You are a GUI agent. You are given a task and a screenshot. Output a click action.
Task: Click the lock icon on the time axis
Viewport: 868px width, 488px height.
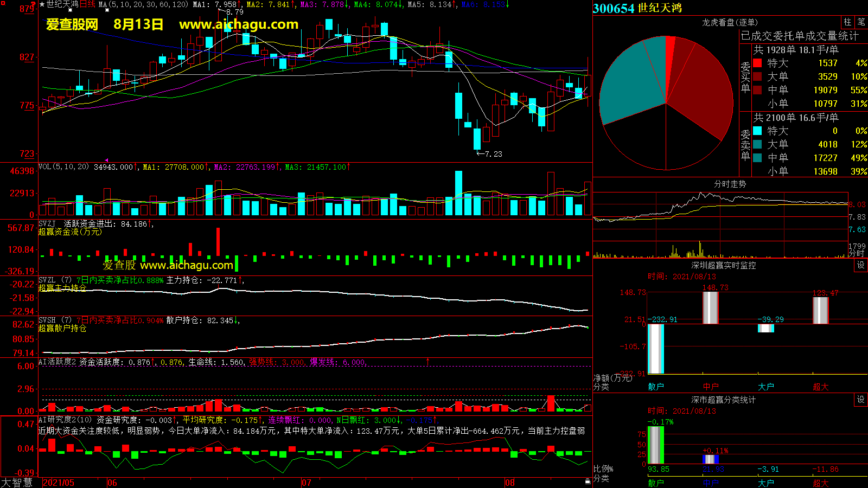(x=588, y=481)
